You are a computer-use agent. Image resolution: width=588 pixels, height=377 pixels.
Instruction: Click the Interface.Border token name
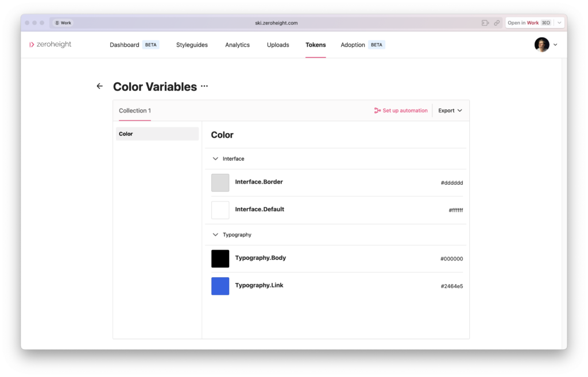point(259,182)
